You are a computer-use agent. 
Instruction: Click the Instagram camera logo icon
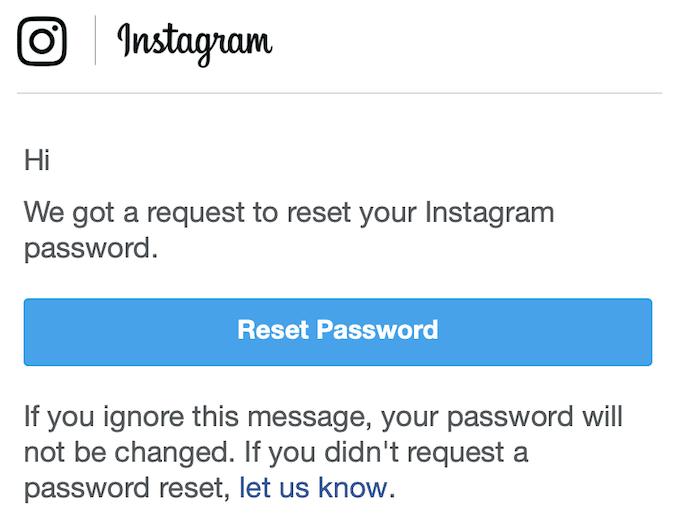(42, 41)
